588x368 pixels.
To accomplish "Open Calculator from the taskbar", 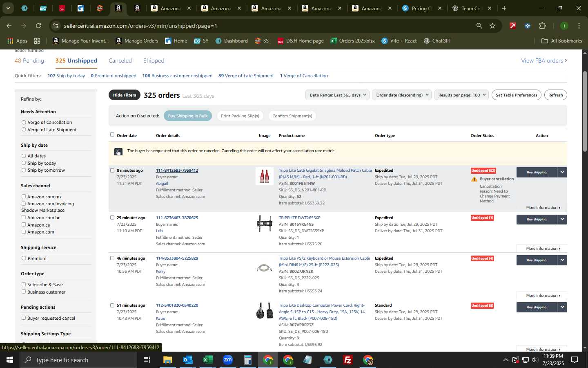I will 247,360.
